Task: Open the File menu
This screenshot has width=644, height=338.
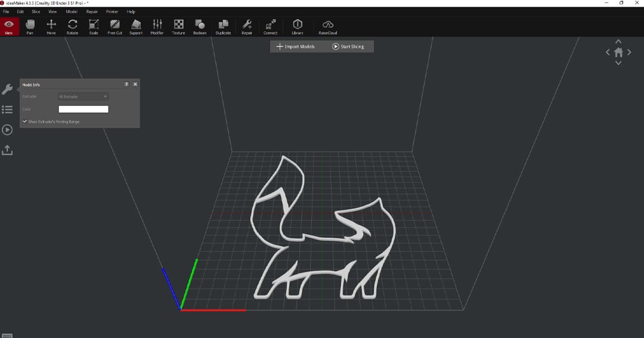Action: pos(6,11)
